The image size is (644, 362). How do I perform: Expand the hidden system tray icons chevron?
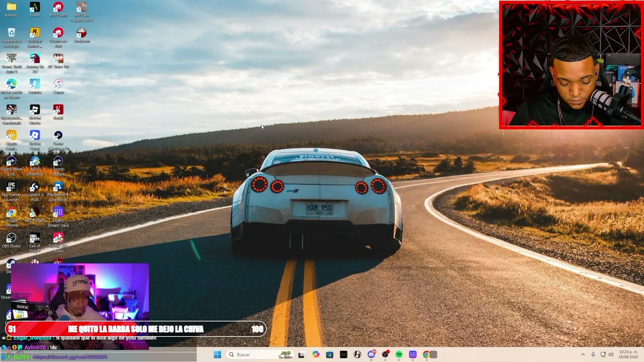point(583,354)
